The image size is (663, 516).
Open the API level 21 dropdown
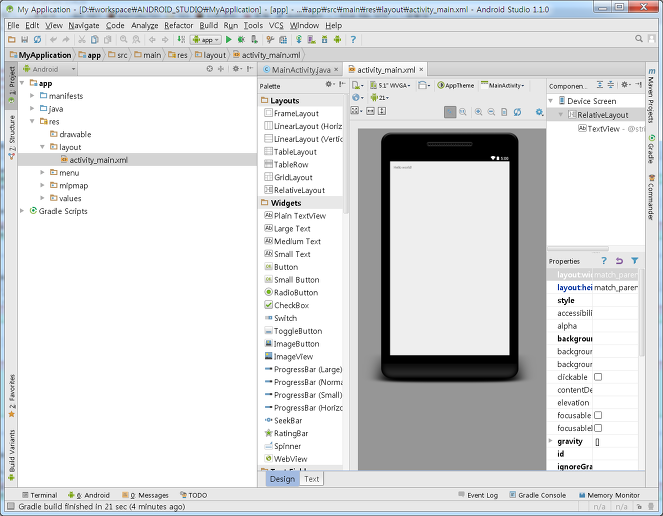point(380,98)
